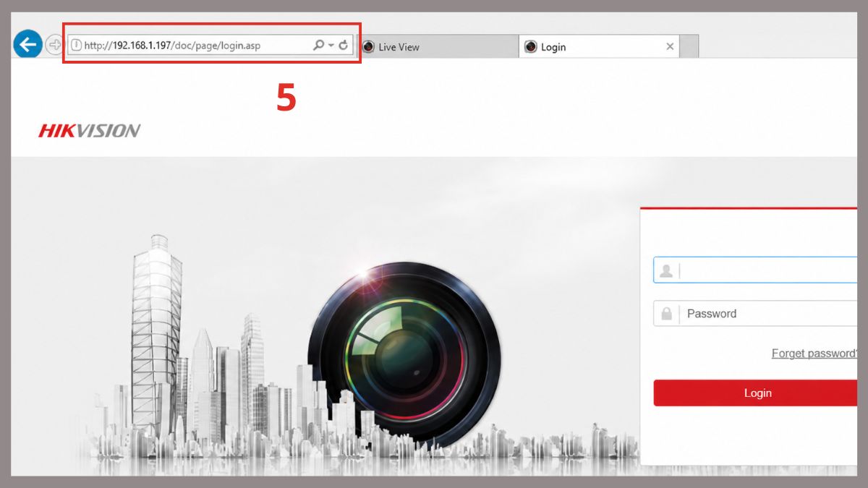The image size is (868, 488).
Task: Click the Password input field
Action: click(x=754, y=313)
